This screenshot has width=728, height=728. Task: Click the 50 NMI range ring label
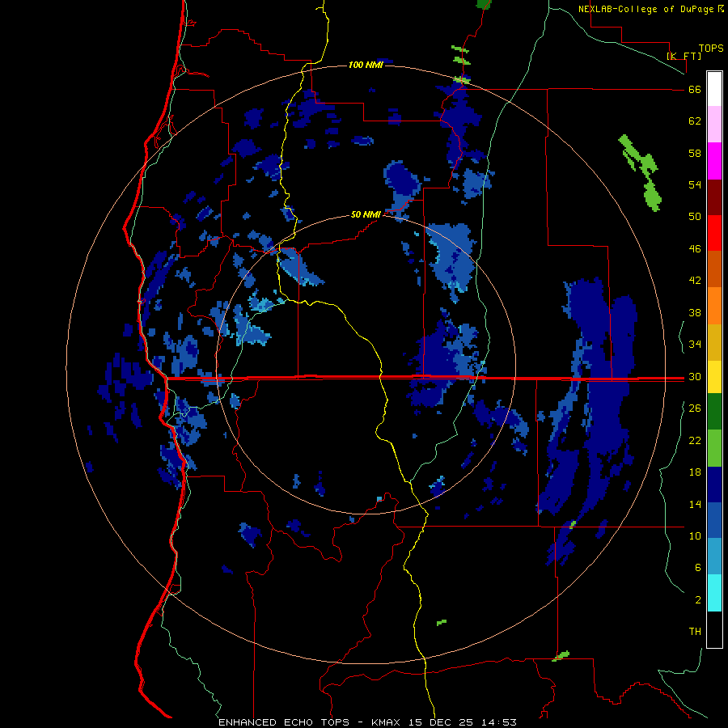coord(366,214)
